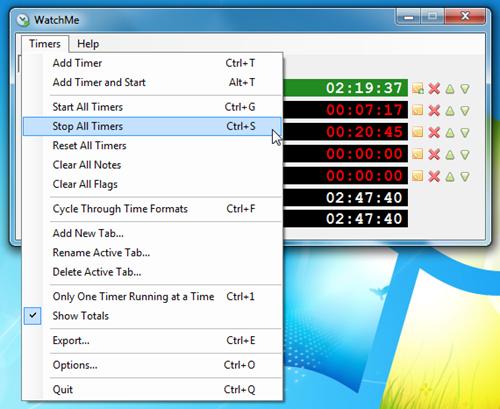Open the Timers menu

coord(45,44)
